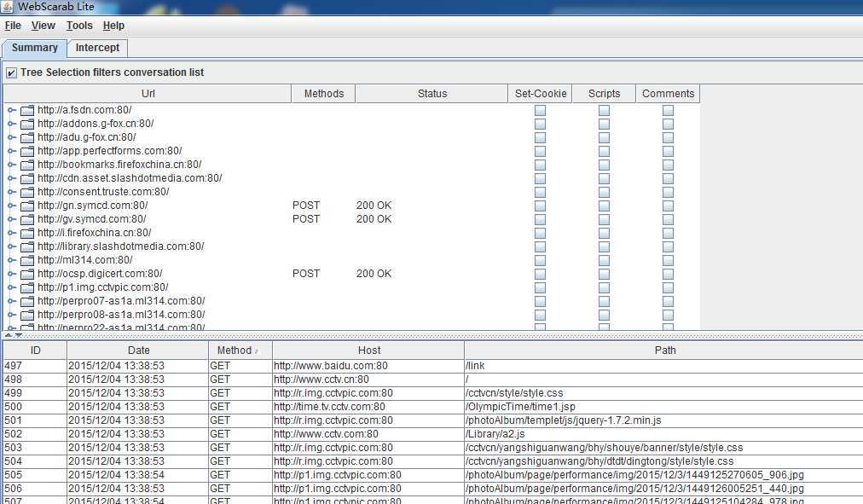The width and height of the screenshot is (863, 504).
Task: Click the Url column header in tree table
Action: 148,94
